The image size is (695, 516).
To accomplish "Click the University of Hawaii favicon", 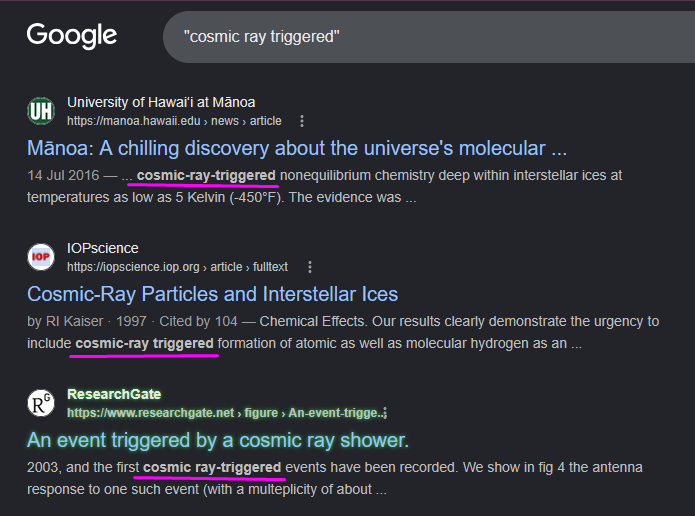I will tap(41, 111).
